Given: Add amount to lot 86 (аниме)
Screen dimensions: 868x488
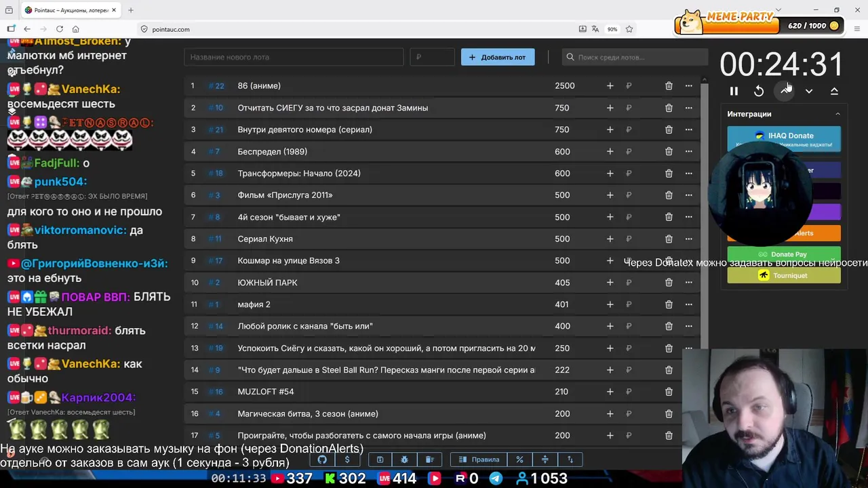Looking at the screenshot, I should coord(610,85).
